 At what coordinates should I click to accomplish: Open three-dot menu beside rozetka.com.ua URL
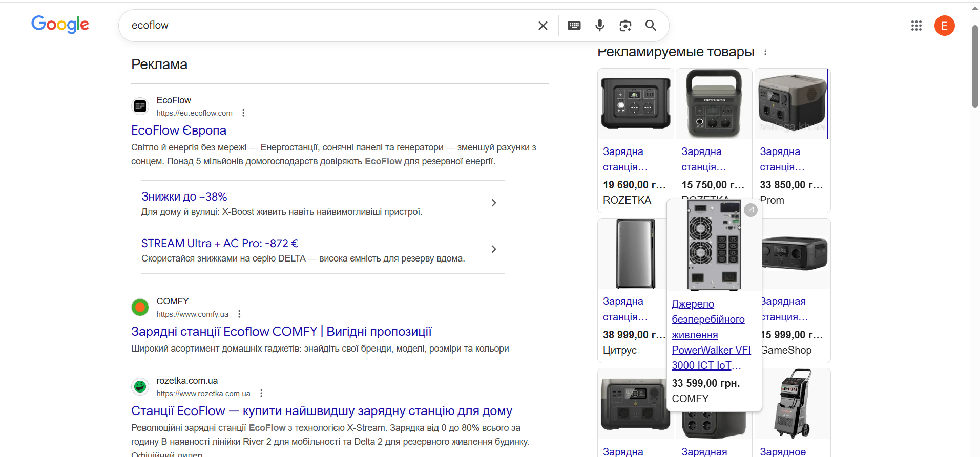pos(261,394)
